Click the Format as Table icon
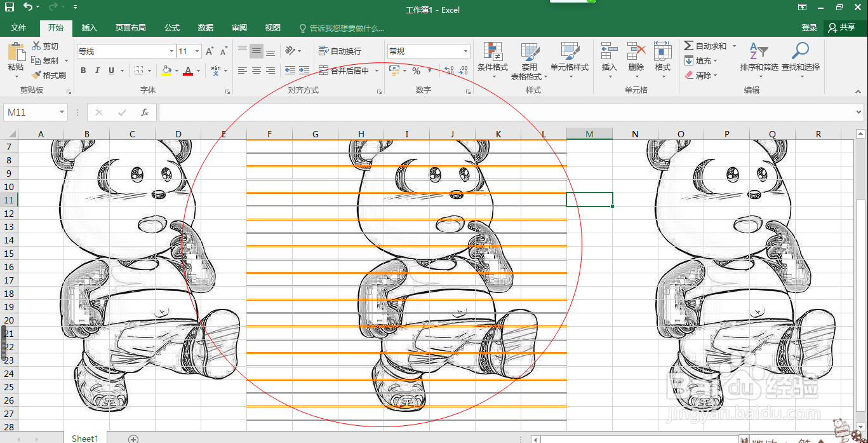Image resolution: width=868 pixels, height=443 pixels. 530,52
